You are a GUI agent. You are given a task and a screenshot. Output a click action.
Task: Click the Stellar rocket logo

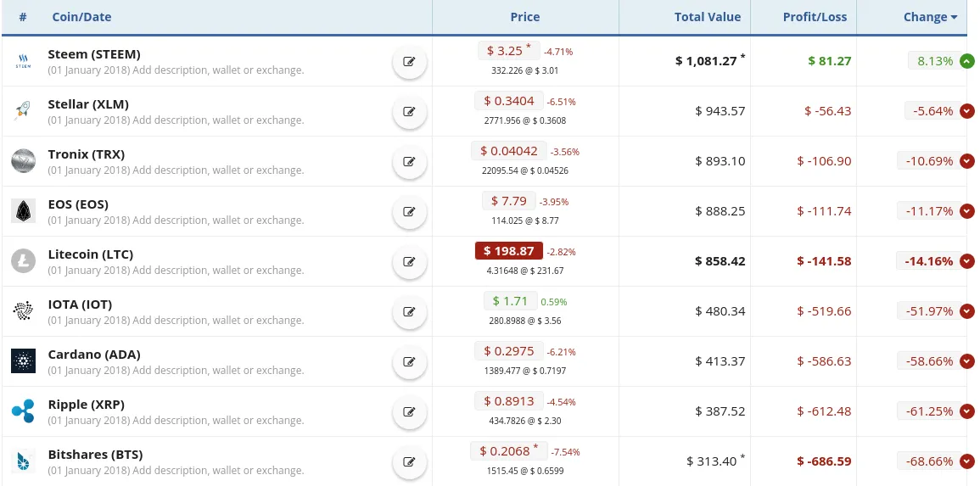(23, 111)
